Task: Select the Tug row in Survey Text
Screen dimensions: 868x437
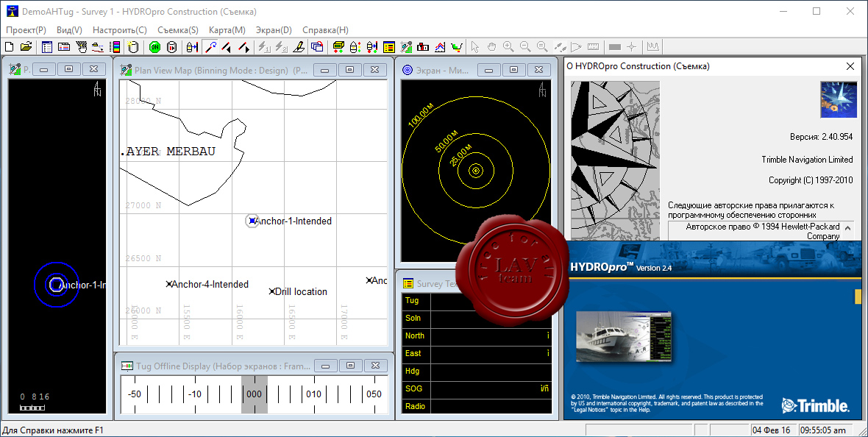Action: (x=477, y=300)
